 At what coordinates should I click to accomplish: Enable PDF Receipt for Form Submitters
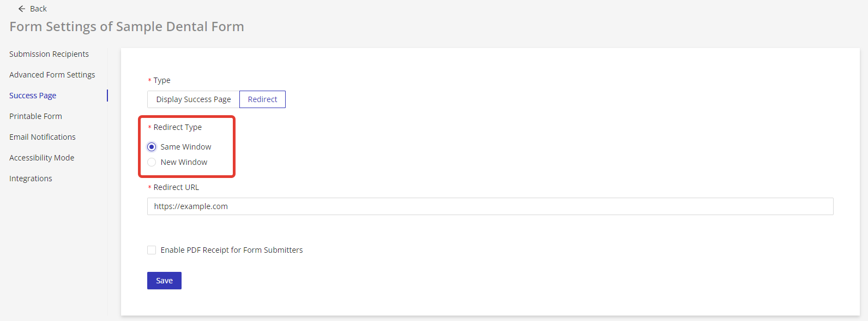[x=152, y=250]
